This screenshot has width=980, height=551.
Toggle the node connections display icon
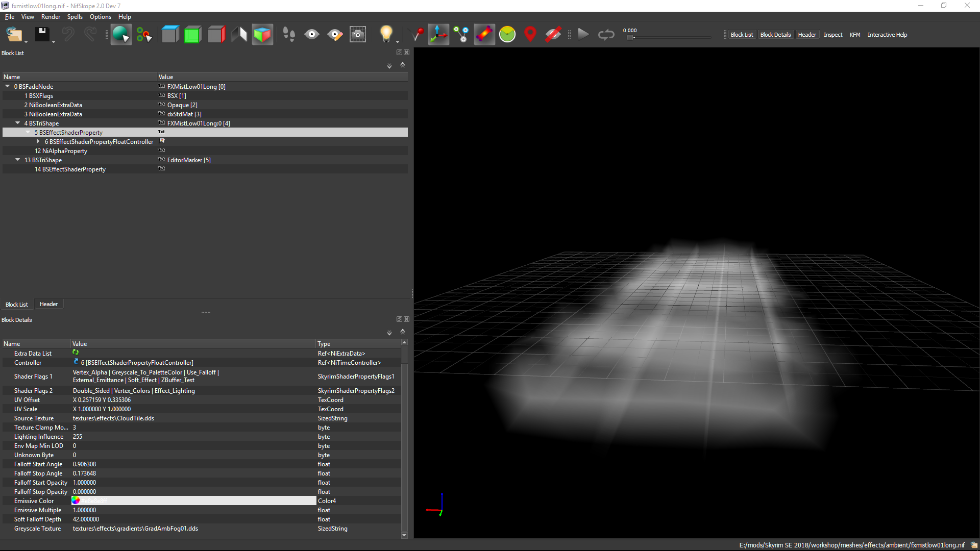tap(461, 35)
